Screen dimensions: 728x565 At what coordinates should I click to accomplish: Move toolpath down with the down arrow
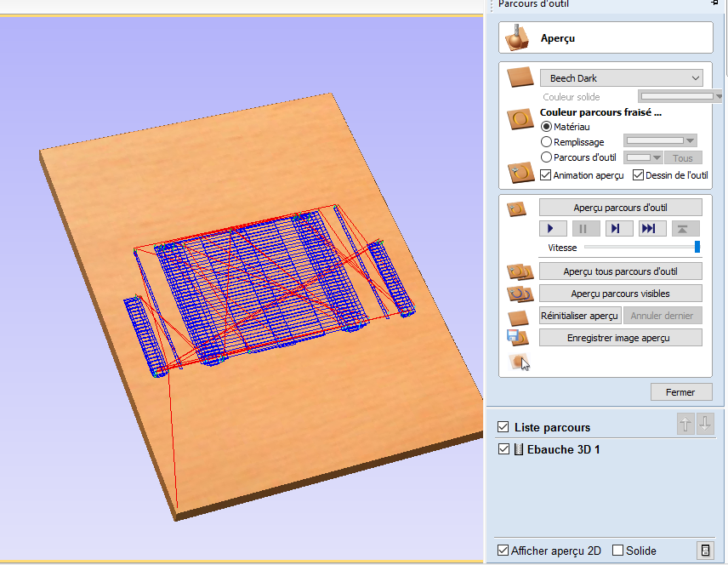[705, 424]
